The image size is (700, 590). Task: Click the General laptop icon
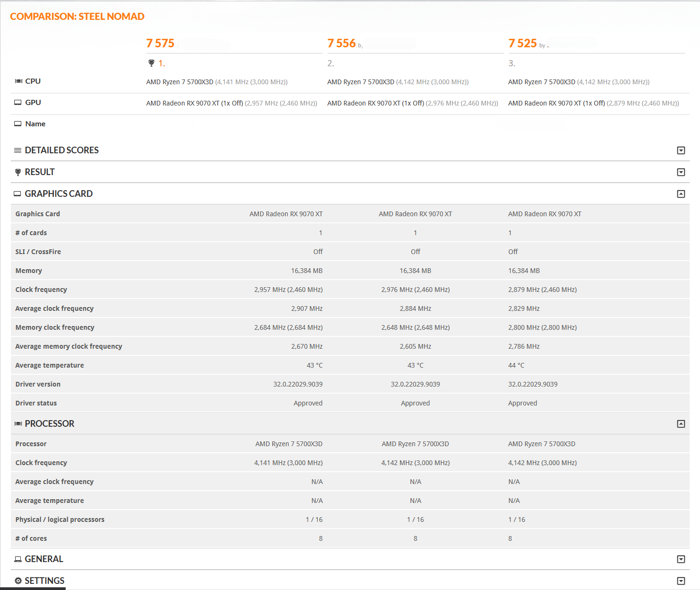(x=18, y=559)
